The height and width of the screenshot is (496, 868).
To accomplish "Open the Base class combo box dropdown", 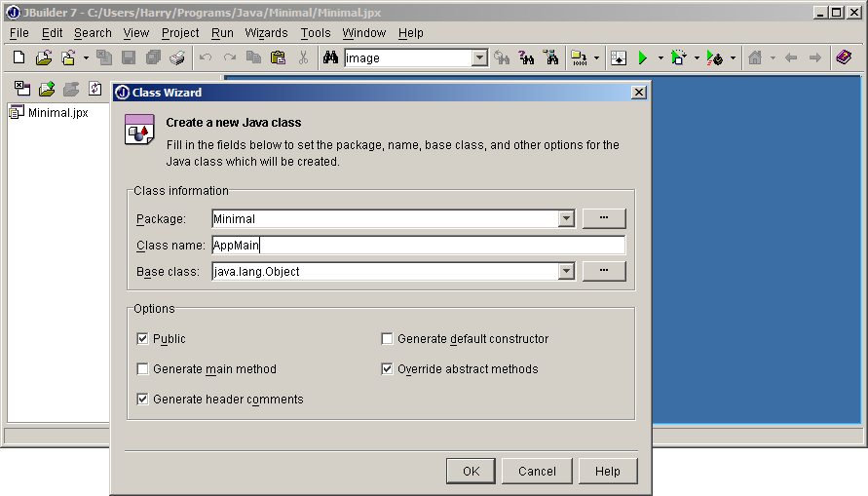I will (x=566, y=271).
